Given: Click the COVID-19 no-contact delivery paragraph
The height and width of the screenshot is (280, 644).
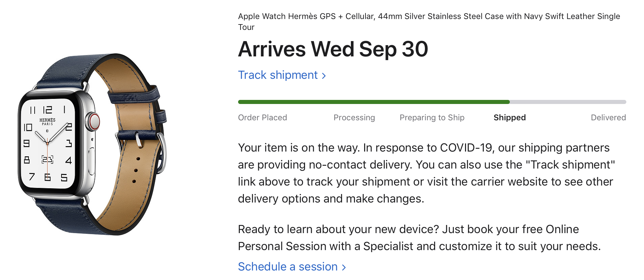Looking at the screenshot, I should 426,173.
